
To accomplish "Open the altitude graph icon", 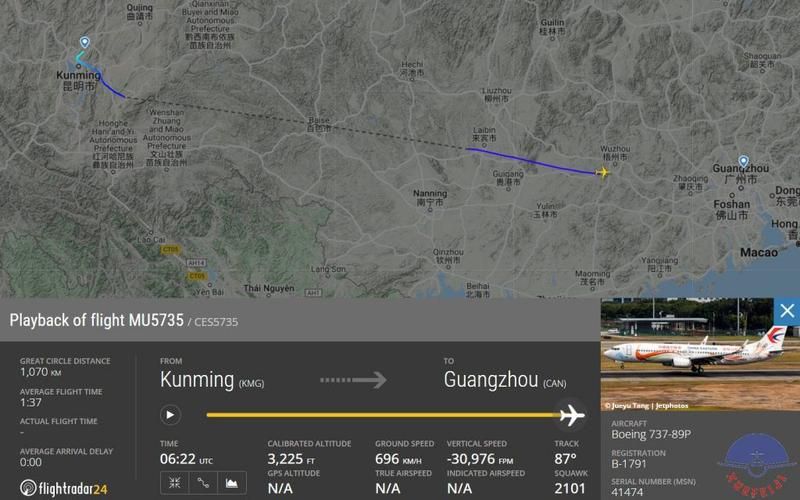I will pyautogui.click(x=232, y=483).
